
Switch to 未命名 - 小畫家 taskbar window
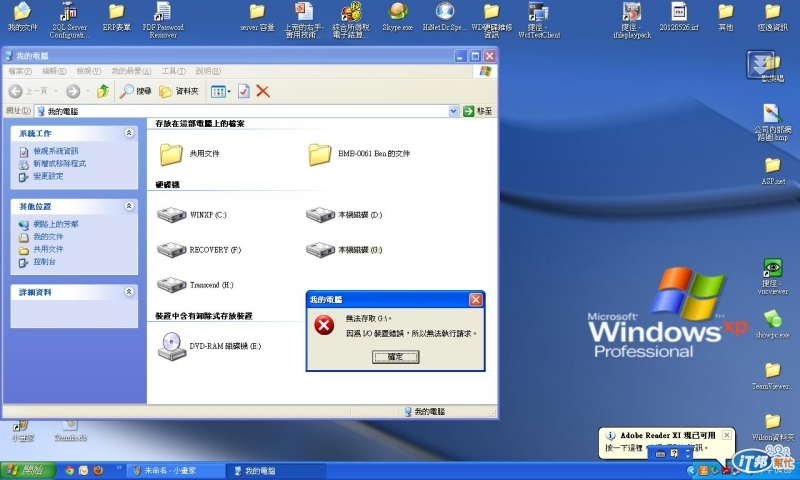click(176, 470)
